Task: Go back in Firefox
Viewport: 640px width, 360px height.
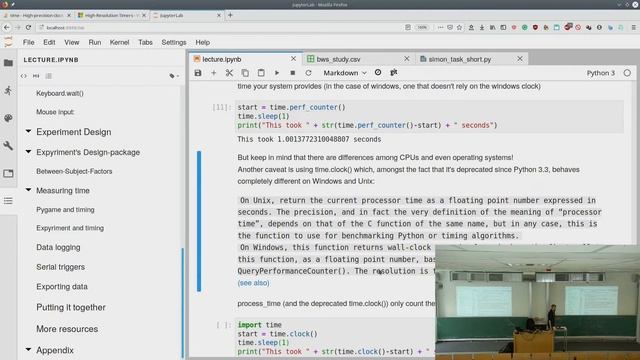Action: click(x=7, y=27)
